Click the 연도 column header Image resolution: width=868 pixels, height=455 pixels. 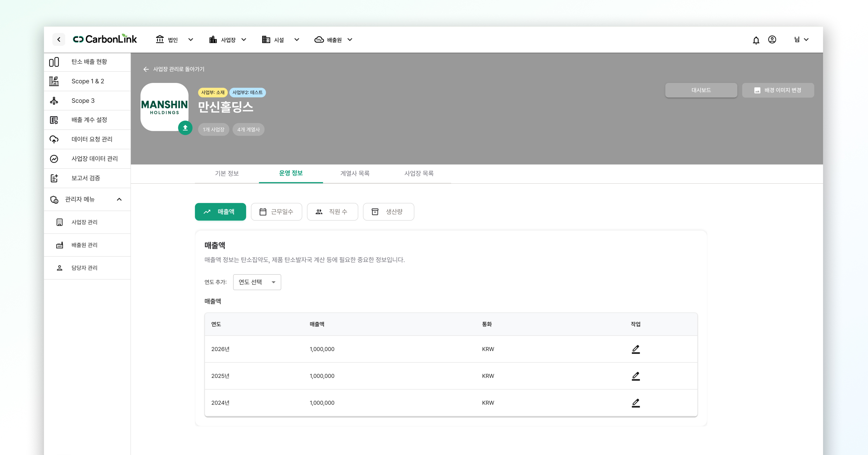pyautogui.click(x=216, y=324)
